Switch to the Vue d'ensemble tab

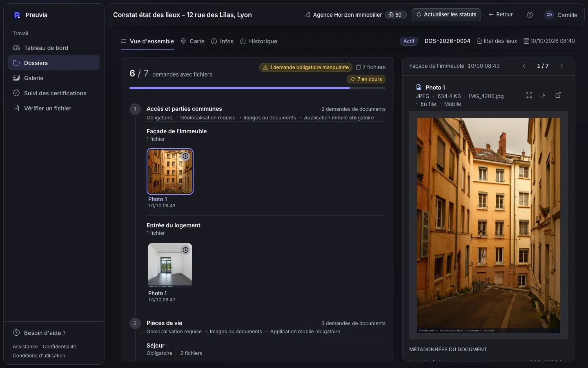147,41
